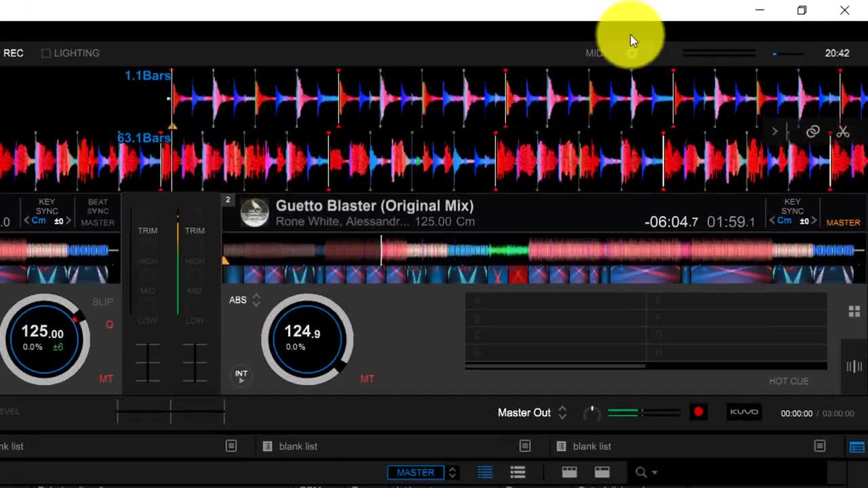Click the beat grid waveform side icon
The height and width of the screenshot is (488, 868).
pos(854,367)
